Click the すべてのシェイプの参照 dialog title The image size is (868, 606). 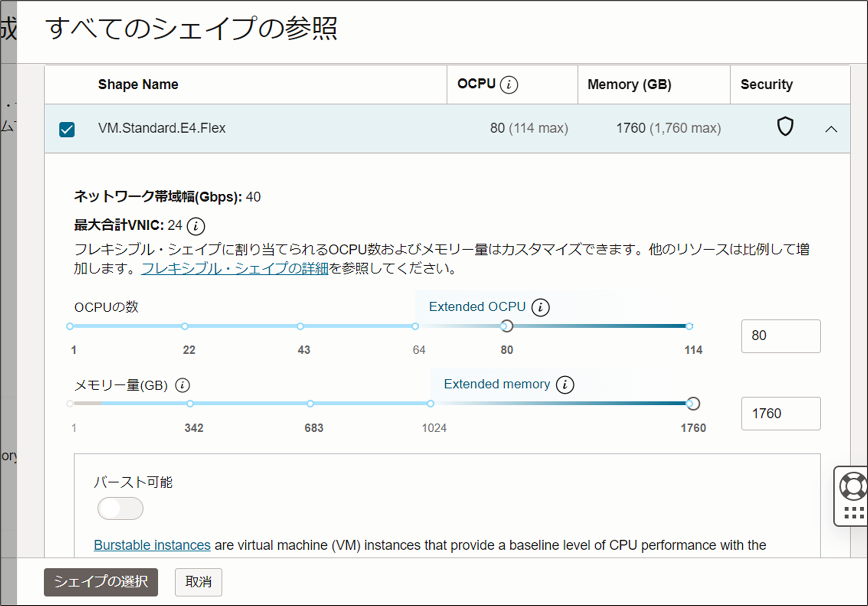point(191,28)
